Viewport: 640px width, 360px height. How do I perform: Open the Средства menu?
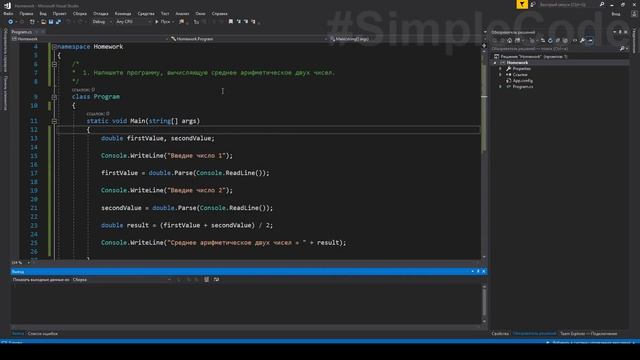pyautogui.click(x=146, y=13)
